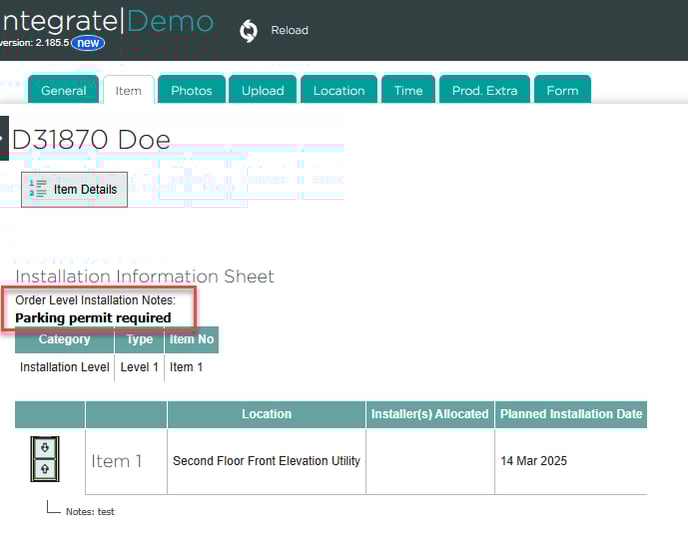The image size is (688, 543).
Task: Go to the Upload tab
Action: point(263,90)
